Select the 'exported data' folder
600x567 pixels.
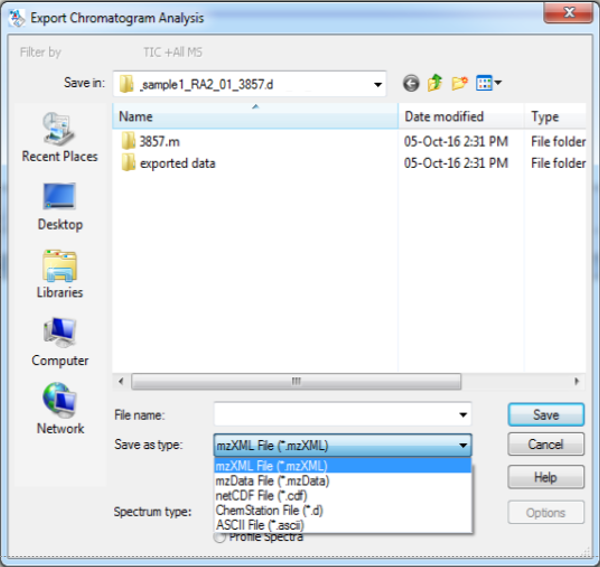[x=177, y=163]
